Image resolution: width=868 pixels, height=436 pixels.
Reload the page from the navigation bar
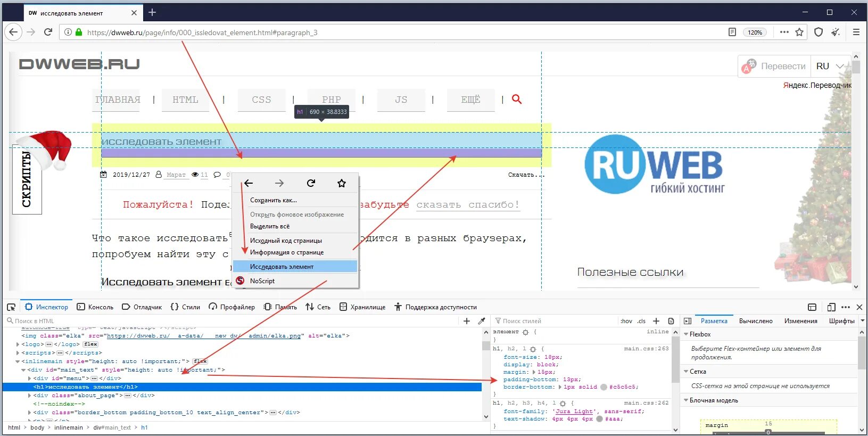(48, 32)
